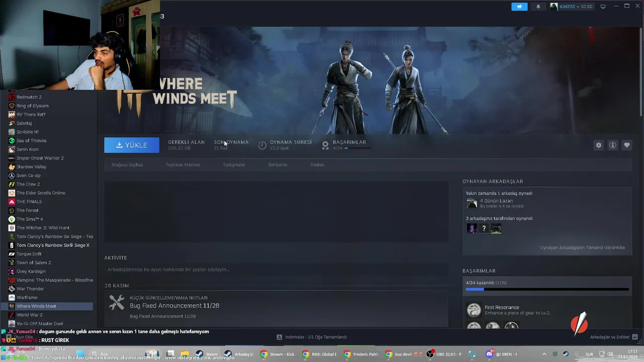Open RISK: Global Chrome taskbar window
The width and height of the screenshot is (644, 362).
coord(319,354)
